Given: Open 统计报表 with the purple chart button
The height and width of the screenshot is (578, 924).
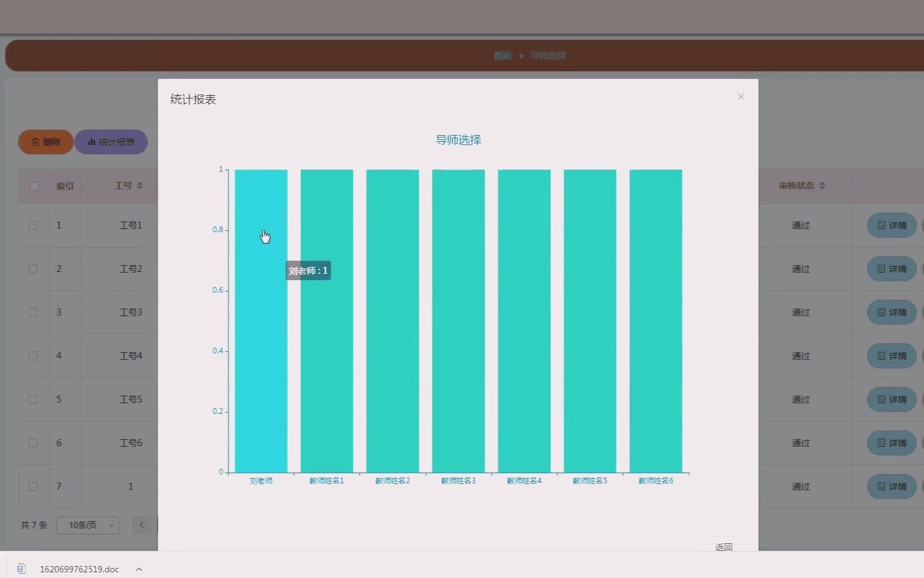Looking at the screenshot, I should 111,142.
